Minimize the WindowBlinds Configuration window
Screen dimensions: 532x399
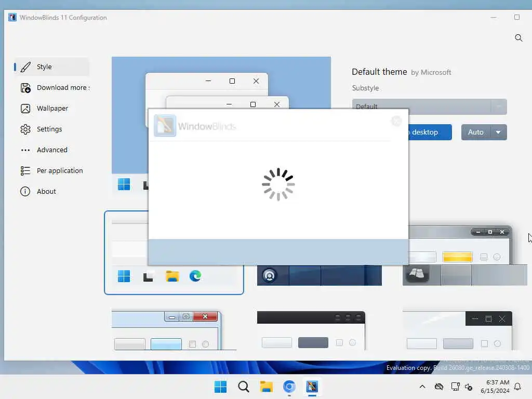494,17
